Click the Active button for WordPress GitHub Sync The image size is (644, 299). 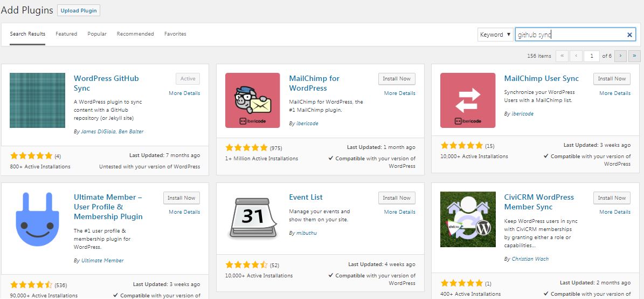pos(188,79)
